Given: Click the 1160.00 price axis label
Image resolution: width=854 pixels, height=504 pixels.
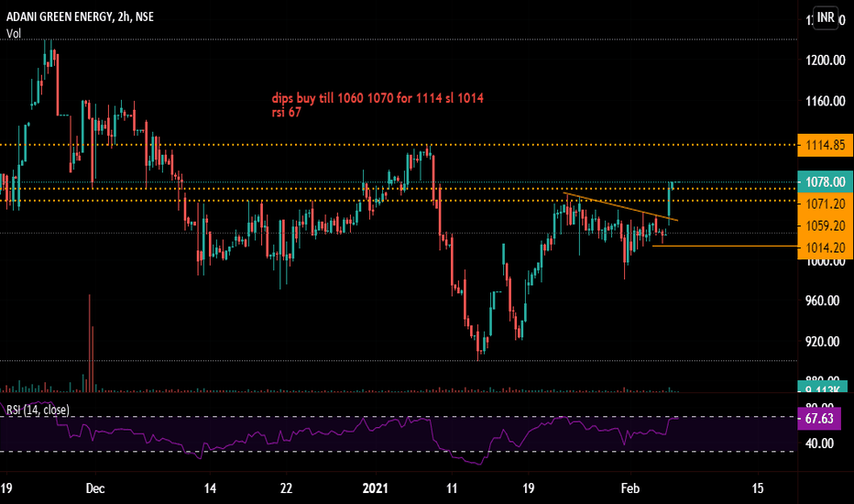Looking at the screenshot, I should pyautogui.click(x=825, y=102).
